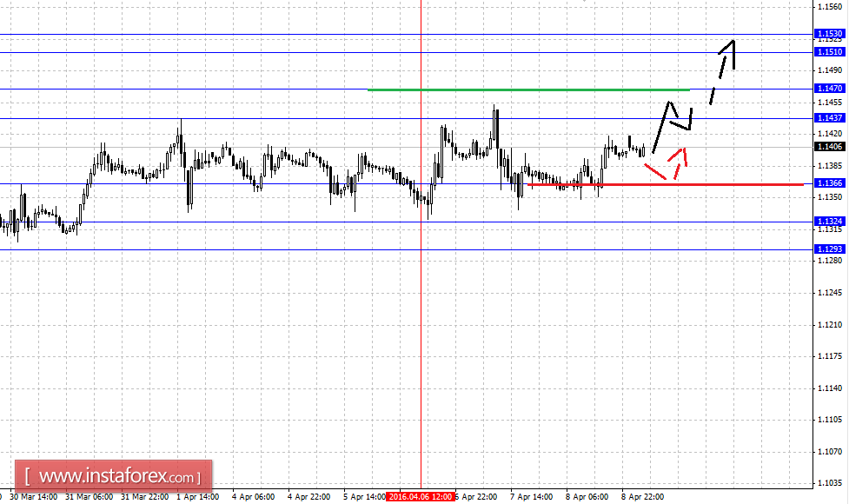849x504 pixels.
Task: Click the 30 Mar 14:00 time label
Action: (x=34, y=496)
